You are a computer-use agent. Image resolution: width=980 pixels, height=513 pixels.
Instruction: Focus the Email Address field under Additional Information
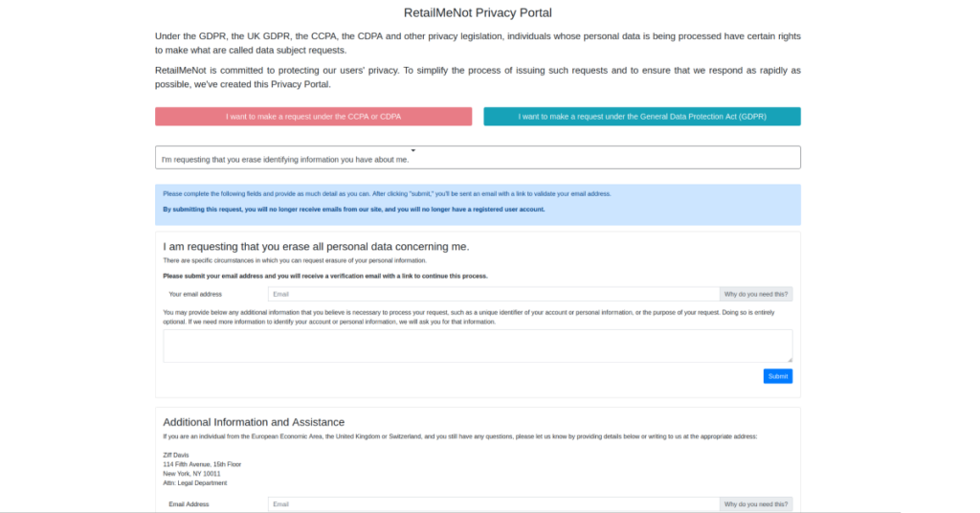click(x=493, y=503)
